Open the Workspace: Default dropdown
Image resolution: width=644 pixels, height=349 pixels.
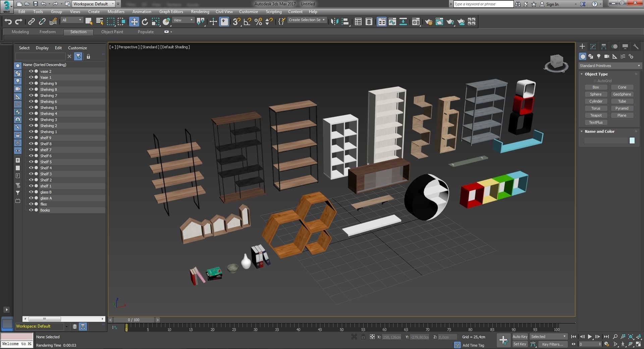point(94,4)
